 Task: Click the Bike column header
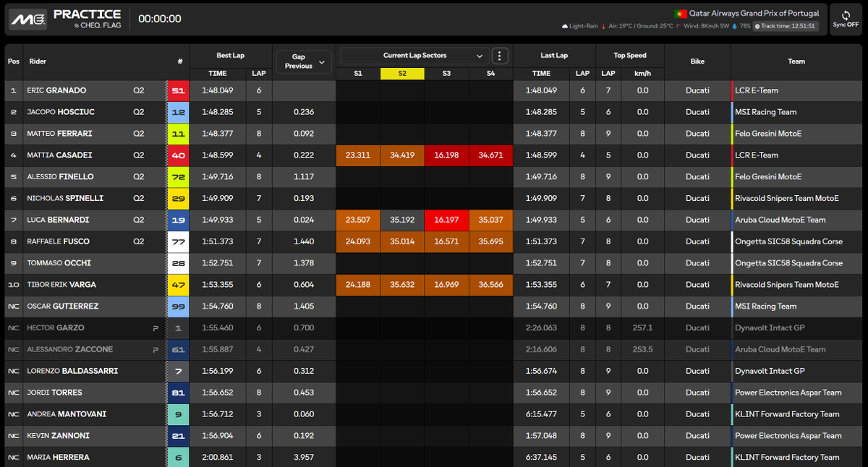[x=697, y=61]
